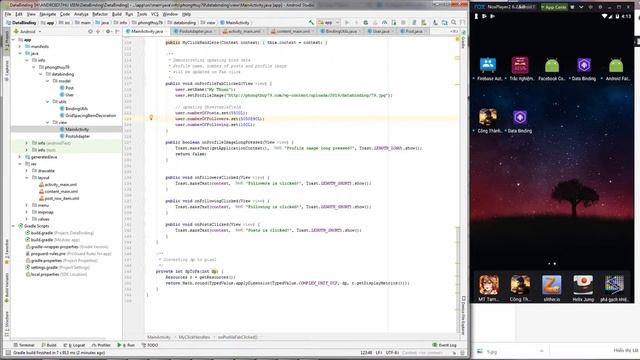Viewport: 640px width, 360px height.
Task: Switch to content_main.xml tab
Action: [x=292, y=31]
